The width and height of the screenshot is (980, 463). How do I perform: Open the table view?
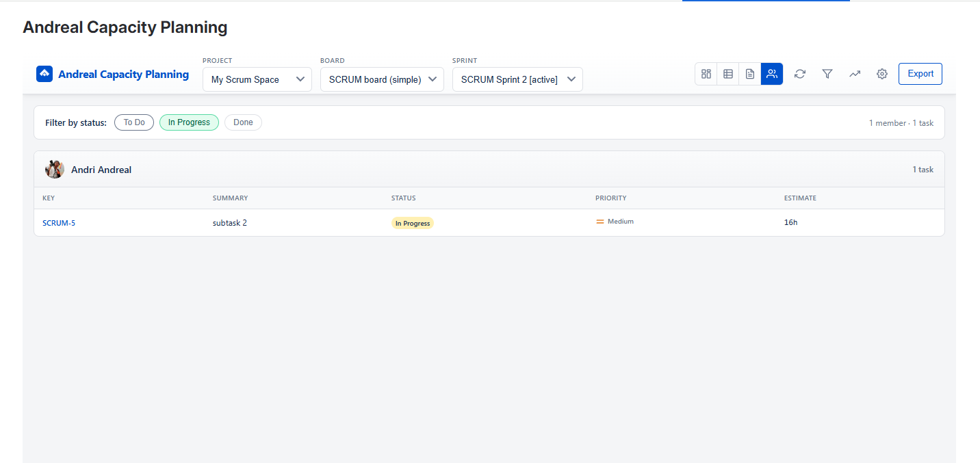(727, 74)
